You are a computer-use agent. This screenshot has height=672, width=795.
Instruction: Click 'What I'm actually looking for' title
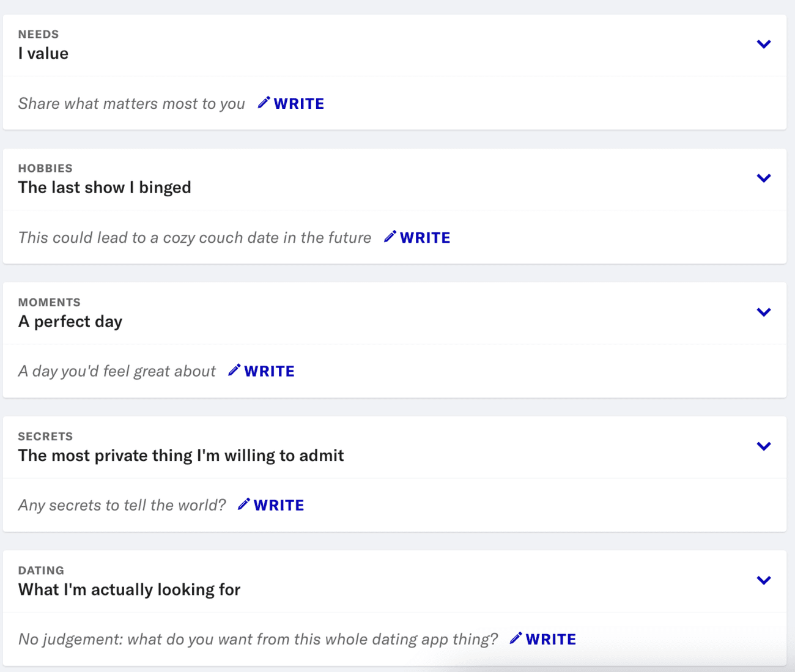(x=128, y=589)
